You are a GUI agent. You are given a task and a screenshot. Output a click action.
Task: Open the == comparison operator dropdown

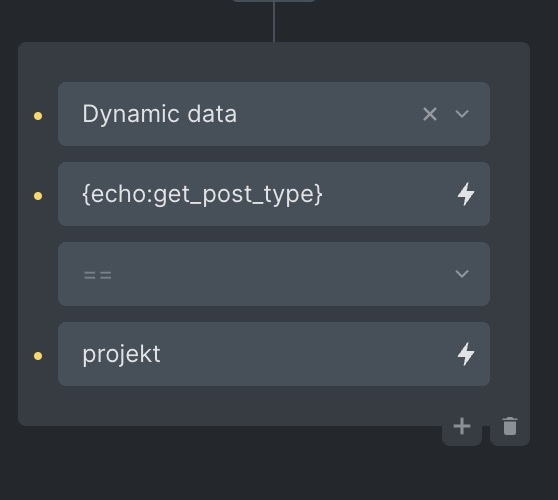click(x=274, y=274)
